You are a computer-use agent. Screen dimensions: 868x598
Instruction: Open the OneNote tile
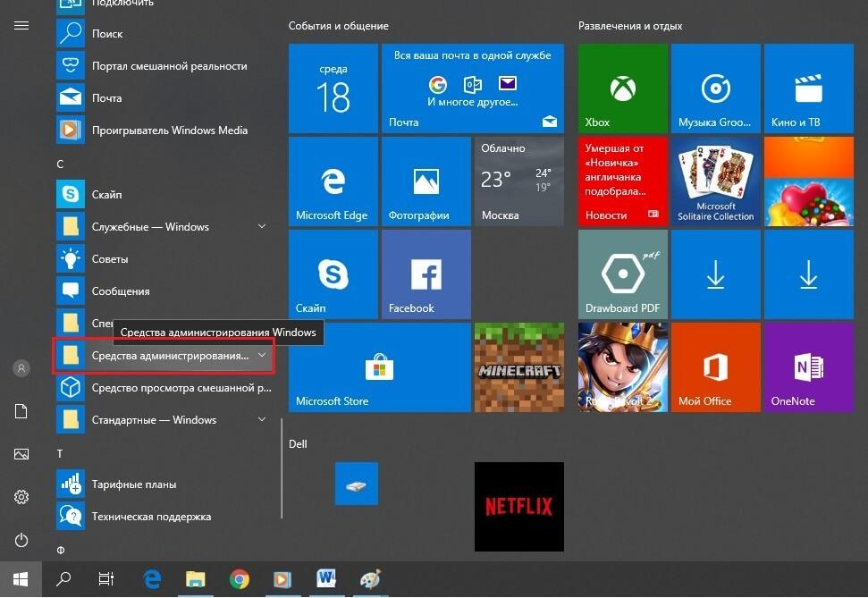point(809,367)
